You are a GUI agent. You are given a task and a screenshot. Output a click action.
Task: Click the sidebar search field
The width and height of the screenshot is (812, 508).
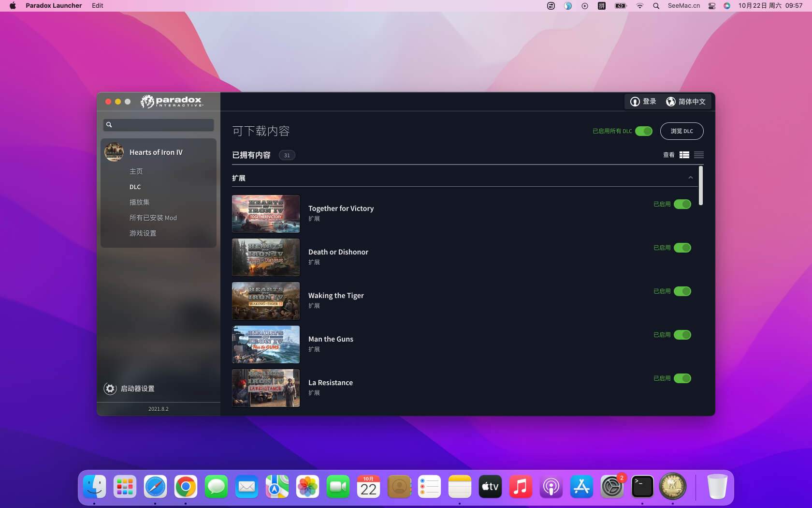pyautogui.click(x=159, y=125)
